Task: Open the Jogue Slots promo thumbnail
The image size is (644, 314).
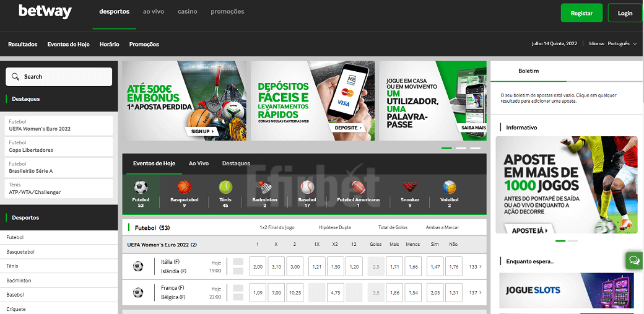Action: pos(567,290)
